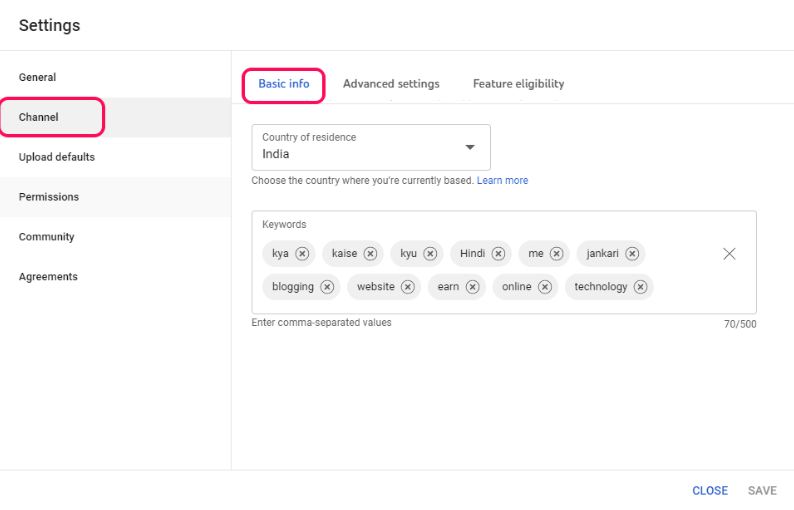
Task: Click the Learn more link
Action: click(x=502, y=181)
